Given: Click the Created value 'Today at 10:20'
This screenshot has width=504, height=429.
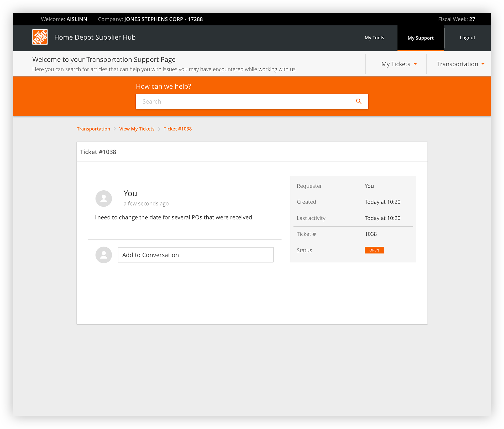Looking at the screenshot, I should pyautogui.click(x=382, y=202).
